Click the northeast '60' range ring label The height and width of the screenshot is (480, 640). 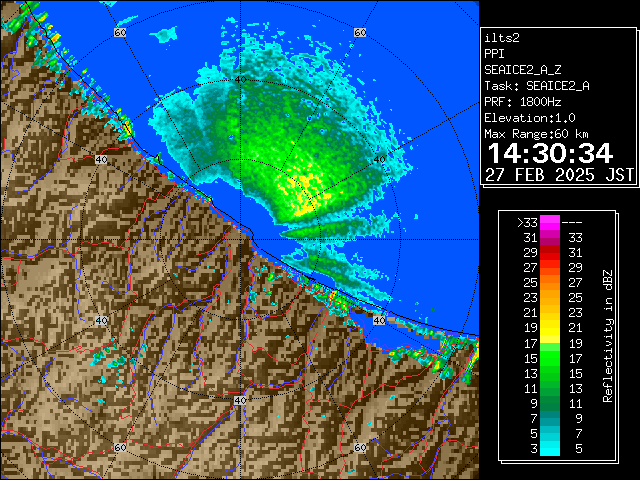(x=360, y=32)
